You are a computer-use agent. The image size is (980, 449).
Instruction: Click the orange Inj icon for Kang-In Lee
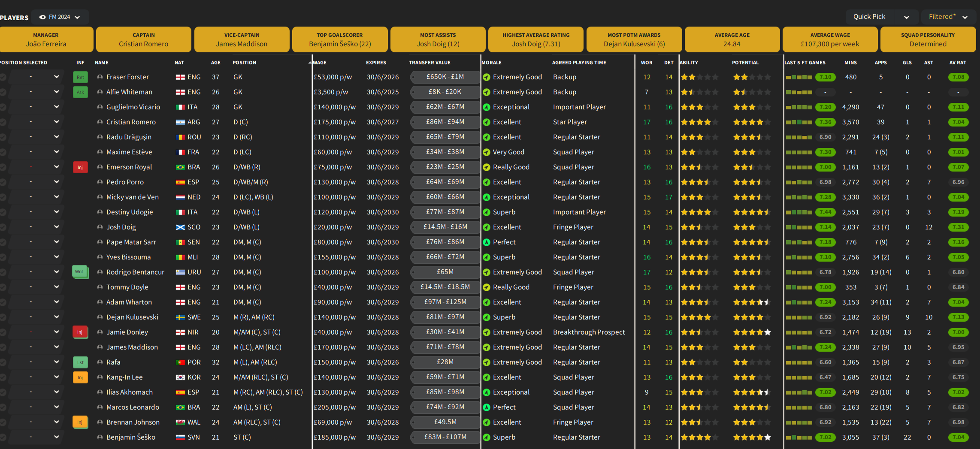[80, 377]
